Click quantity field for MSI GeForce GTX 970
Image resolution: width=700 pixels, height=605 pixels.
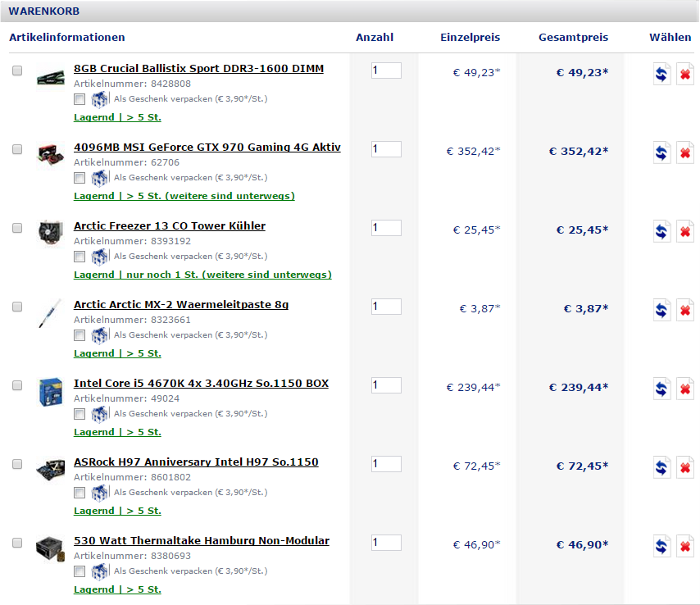pyautogui.click(x=386, y=149)
